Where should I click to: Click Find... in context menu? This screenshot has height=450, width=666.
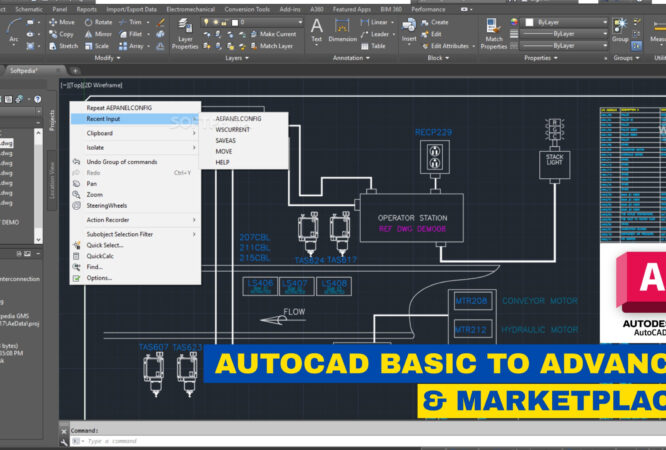(135, 267)
